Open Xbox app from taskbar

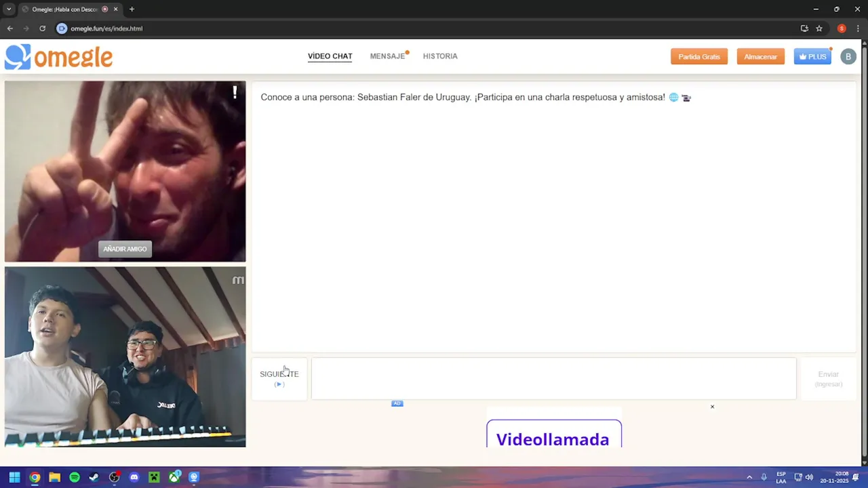(x=174, y=477)
